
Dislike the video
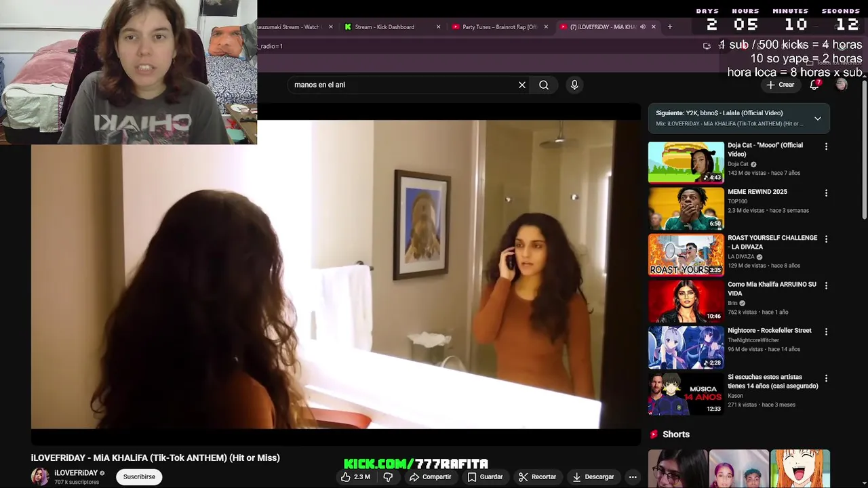[388, 476]
